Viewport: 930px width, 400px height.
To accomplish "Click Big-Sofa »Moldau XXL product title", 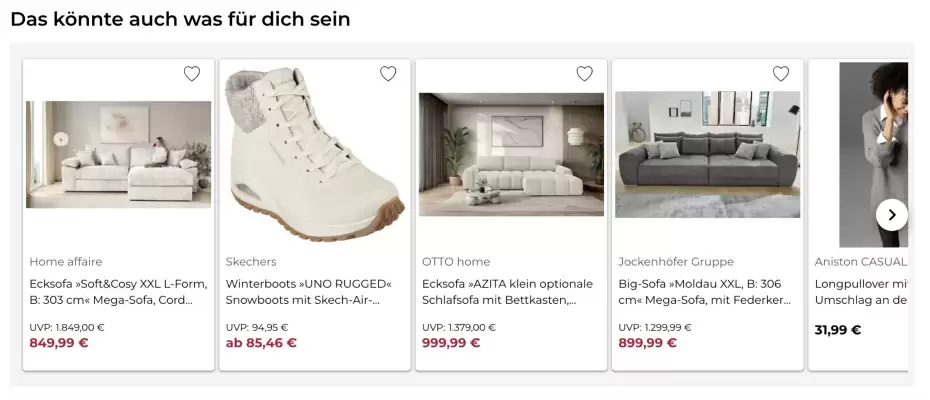I will 704,291.
